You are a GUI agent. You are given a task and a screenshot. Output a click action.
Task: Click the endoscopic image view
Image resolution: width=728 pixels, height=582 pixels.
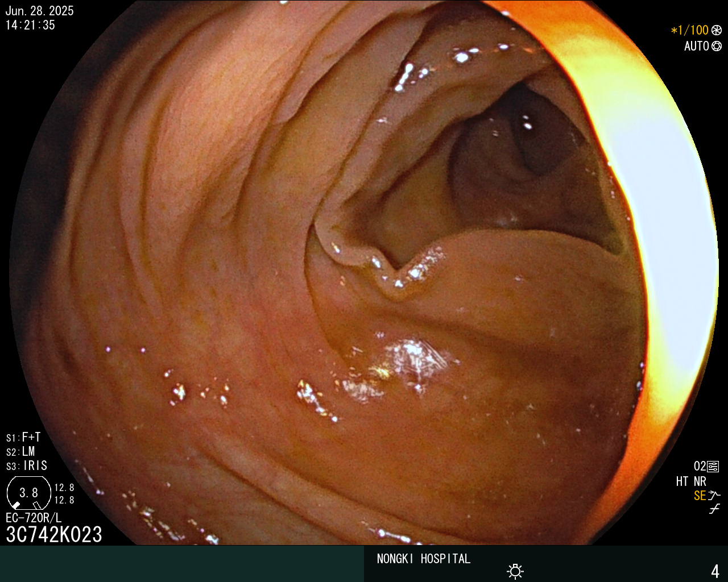pos(364,272)
